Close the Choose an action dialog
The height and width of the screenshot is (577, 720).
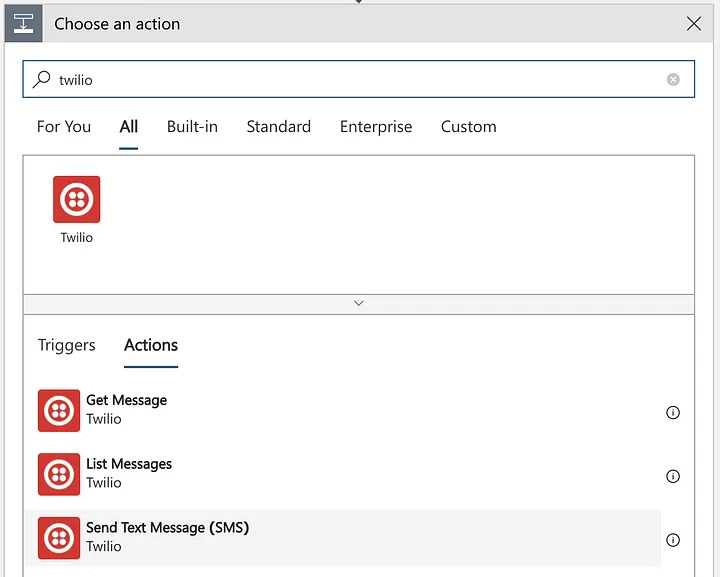(694, 24)
